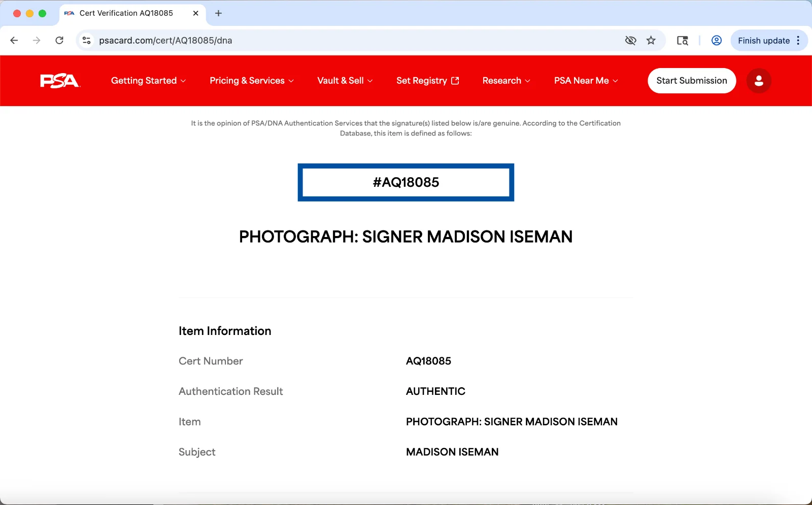
Task: View site information icon in address bar
Action: click(x=87, y=41)
